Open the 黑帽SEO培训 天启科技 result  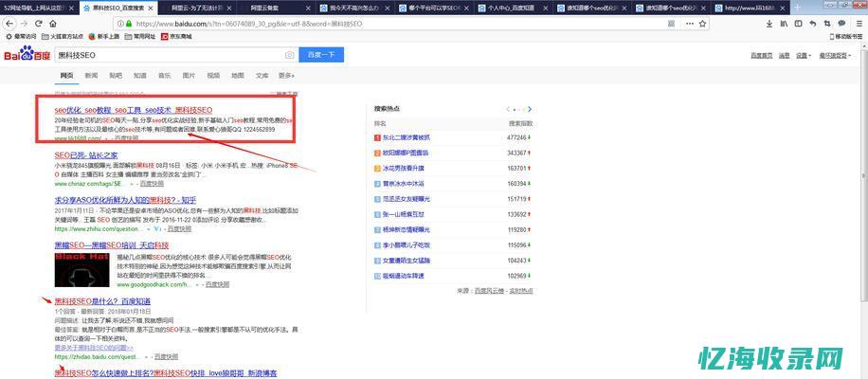pos(112,245)
